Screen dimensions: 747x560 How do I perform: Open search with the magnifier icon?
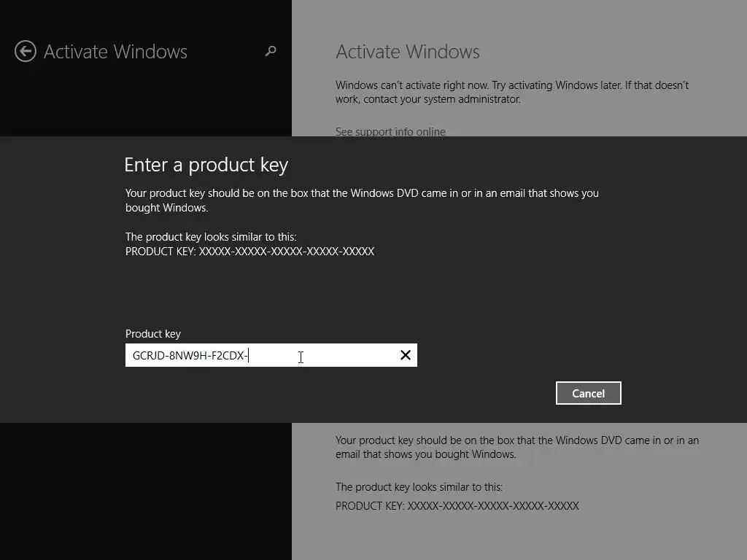(271, 51)
